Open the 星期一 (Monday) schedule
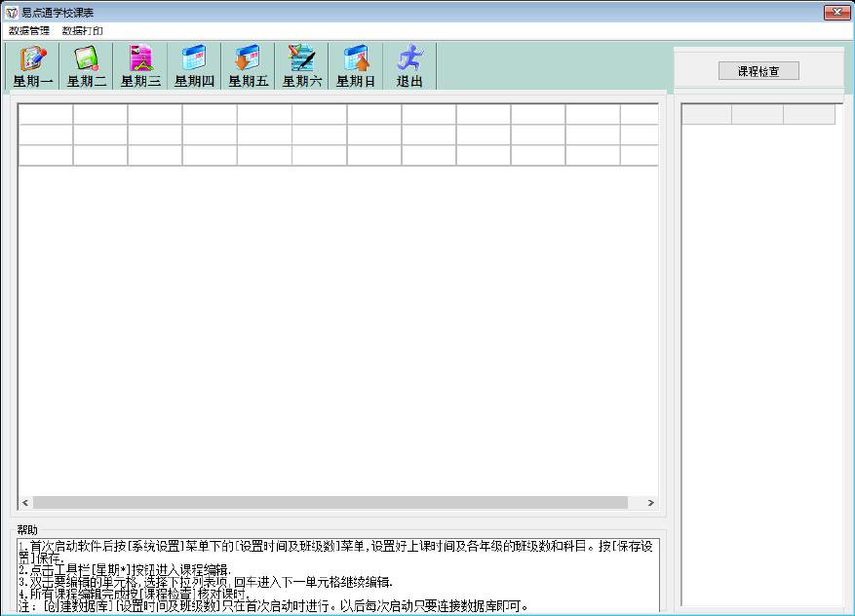The image size is (855, 616). pyautogui.click(x=33, y=66)
